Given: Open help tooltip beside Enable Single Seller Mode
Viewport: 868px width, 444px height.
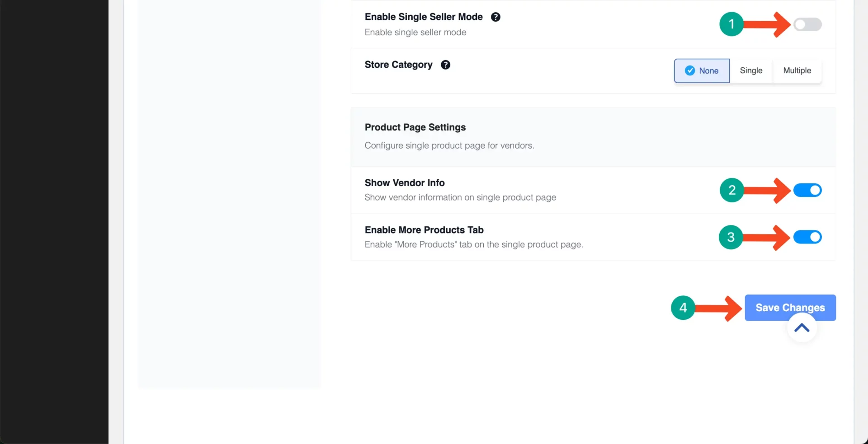Looking at the screenshot, I should tap(495, 17).
